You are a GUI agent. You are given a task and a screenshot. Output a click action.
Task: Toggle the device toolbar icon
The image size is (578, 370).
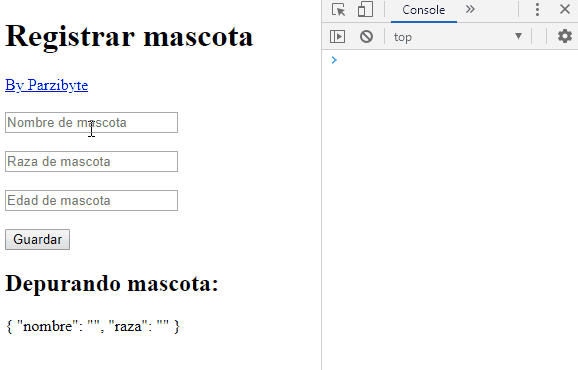365,10
